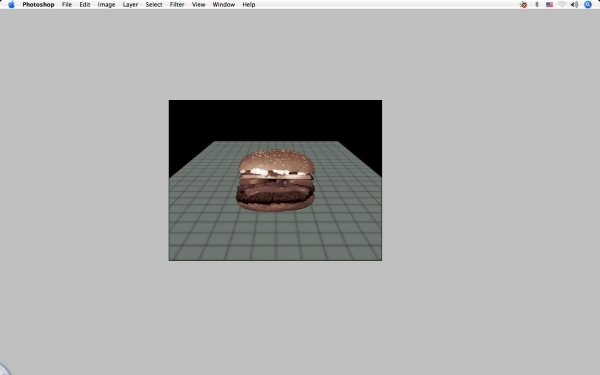Open the Window menu

pos(224,5)
